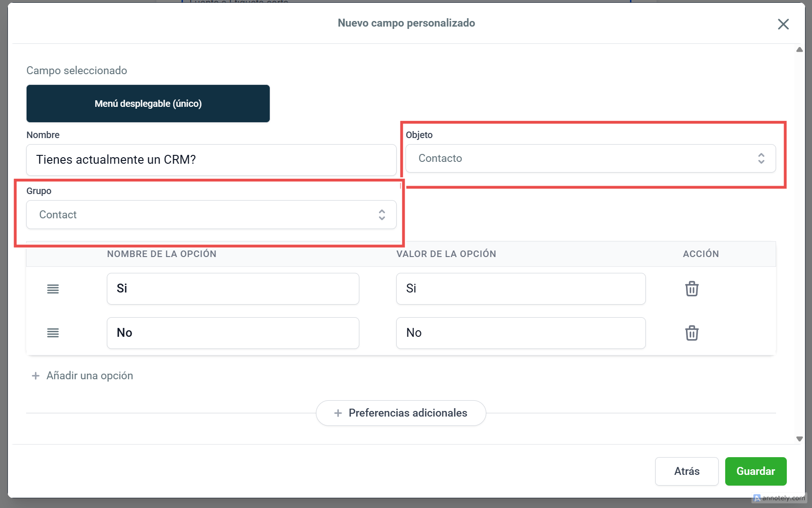Open the Grupo dropdown

(211, 215)
